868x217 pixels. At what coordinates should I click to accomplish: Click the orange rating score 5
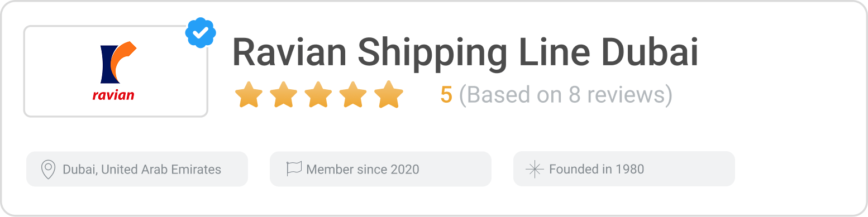pyautogui.click(x=446, y=95)
